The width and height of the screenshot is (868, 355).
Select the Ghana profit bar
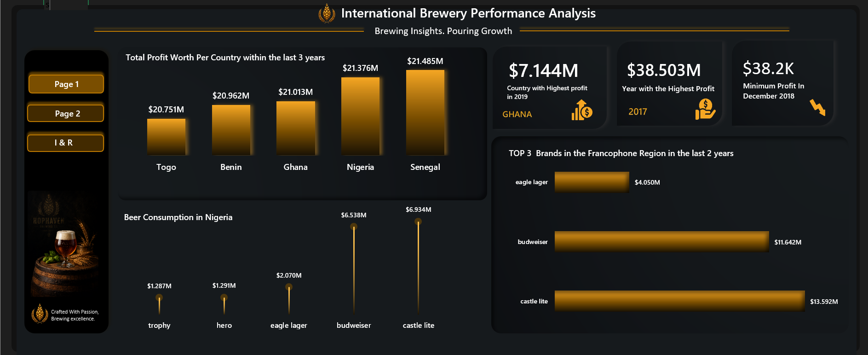coord(295,128)
